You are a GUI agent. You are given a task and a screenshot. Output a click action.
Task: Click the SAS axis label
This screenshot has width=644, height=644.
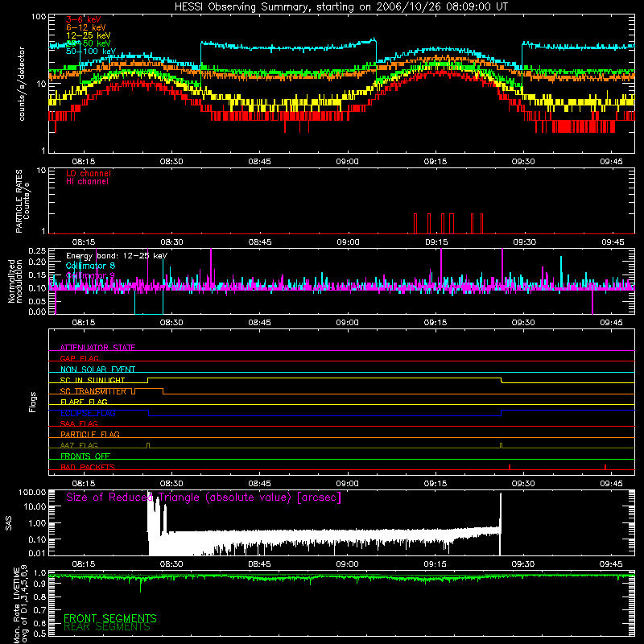click(9, 523)
